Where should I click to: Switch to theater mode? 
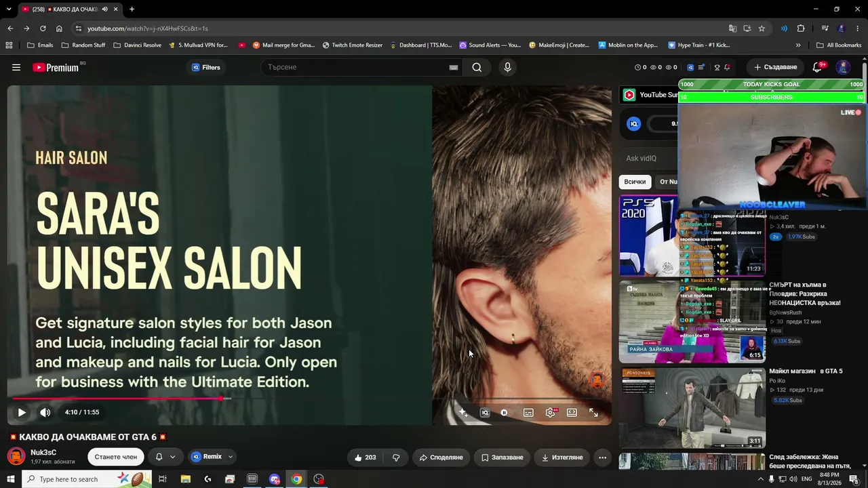(572, 412)
